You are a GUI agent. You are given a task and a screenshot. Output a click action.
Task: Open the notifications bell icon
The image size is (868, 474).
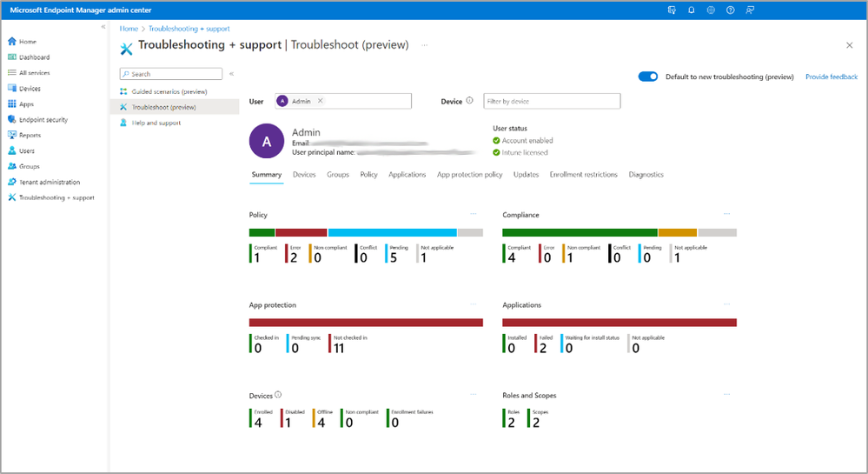coord(691,10)
